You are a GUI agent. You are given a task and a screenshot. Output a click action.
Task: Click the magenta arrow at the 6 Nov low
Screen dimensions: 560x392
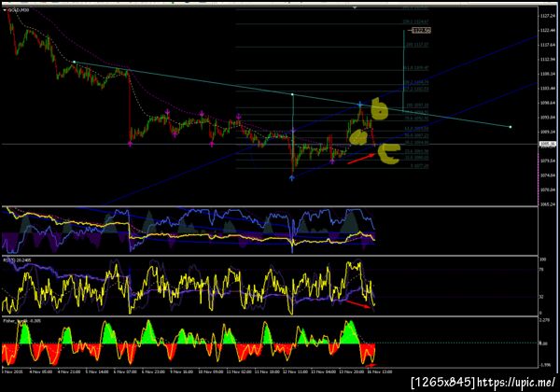pos(130,144)
